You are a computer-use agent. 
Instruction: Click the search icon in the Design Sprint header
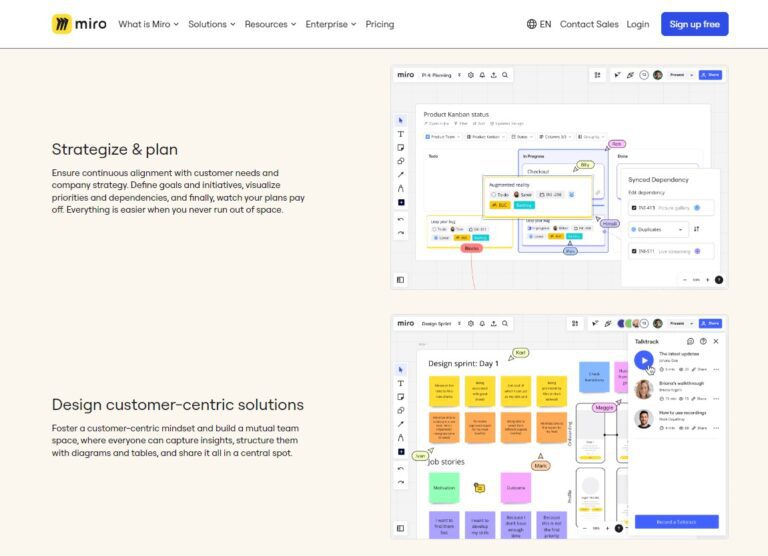pyautogui.click(x=505, y=324)
